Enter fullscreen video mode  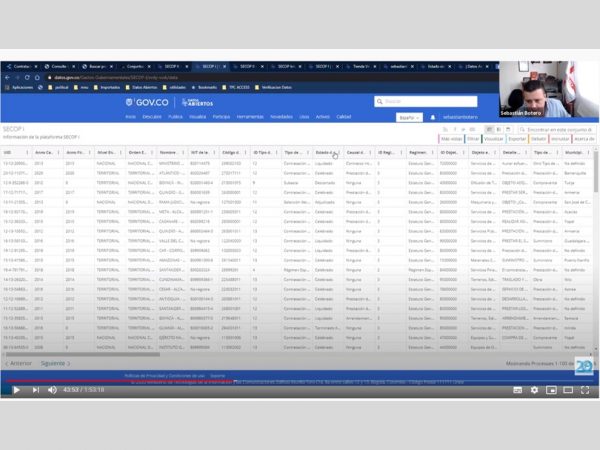(x=586, y=390)
